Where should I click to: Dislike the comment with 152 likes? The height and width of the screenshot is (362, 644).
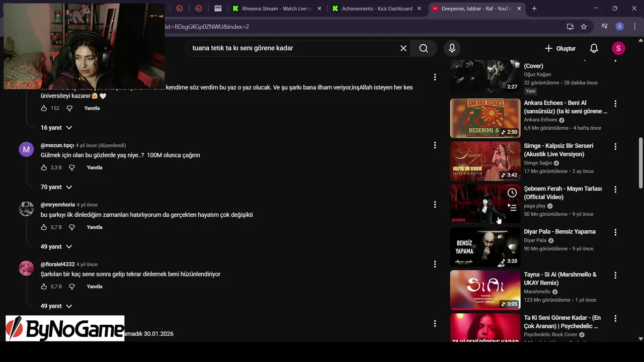[69, 108]
